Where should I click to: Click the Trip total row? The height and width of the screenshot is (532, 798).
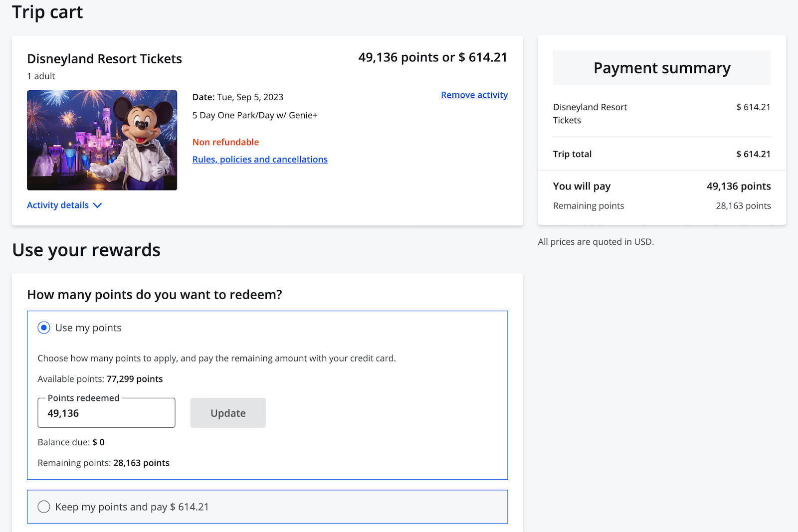tap(661, 154)
